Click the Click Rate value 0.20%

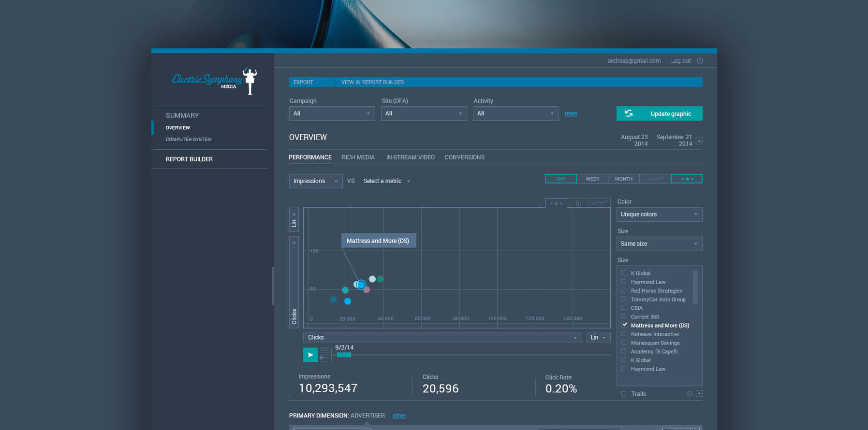tap(561, 389)
